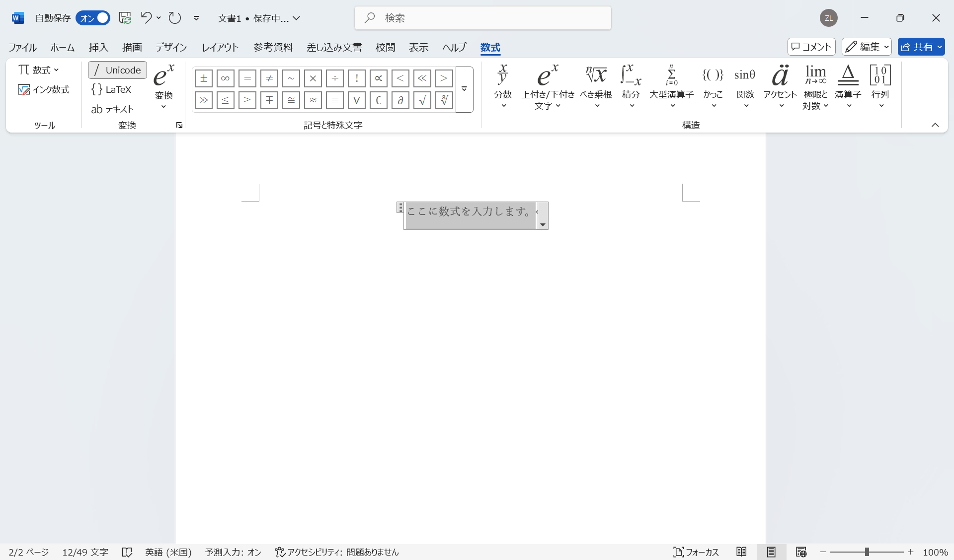Insert the partial derivative symbol

(400, 100)
